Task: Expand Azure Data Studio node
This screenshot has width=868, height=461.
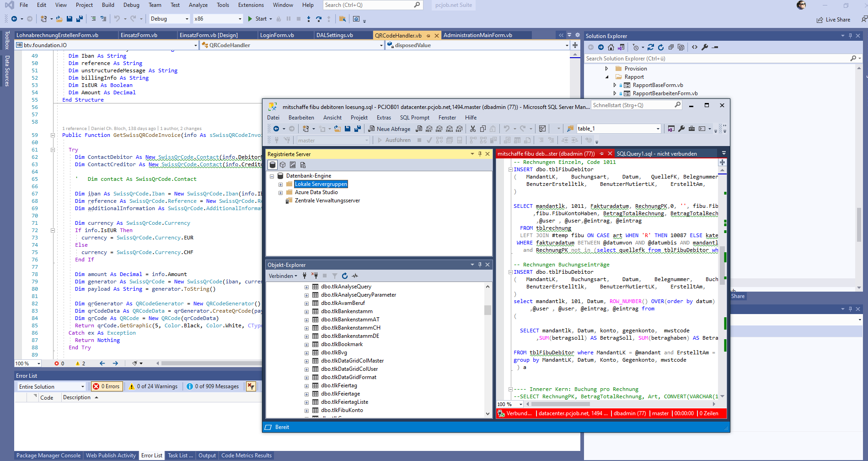Action: click(x=280, y=193)
